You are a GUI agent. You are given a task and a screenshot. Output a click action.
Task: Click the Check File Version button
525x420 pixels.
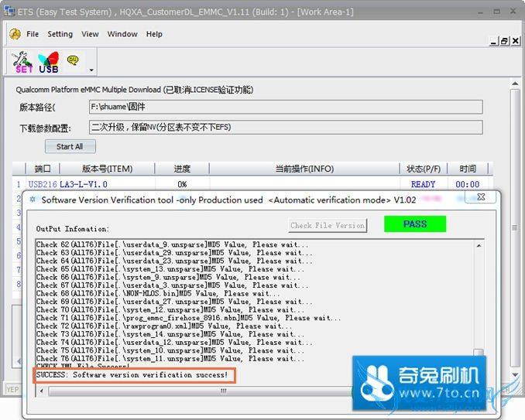pyautogui.click(x=328, y=225)
